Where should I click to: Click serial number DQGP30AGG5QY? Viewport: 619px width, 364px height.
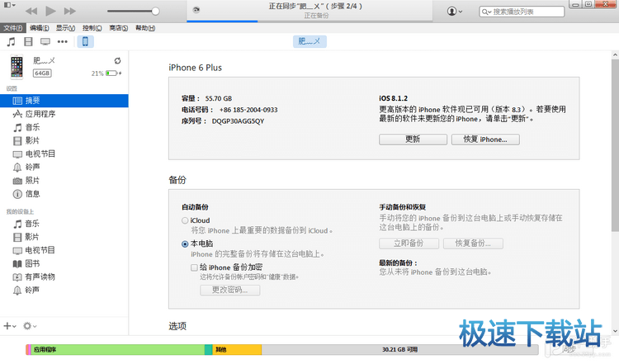238,121
